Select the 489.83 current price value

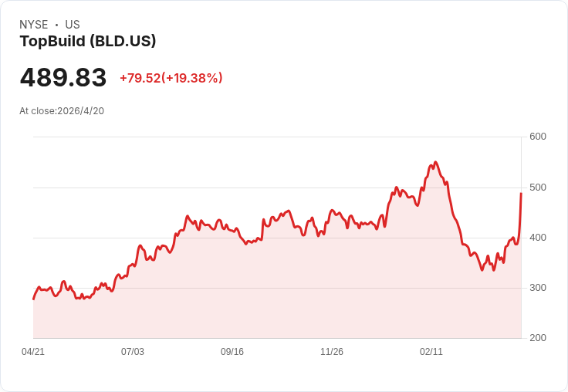pos(63,77)
